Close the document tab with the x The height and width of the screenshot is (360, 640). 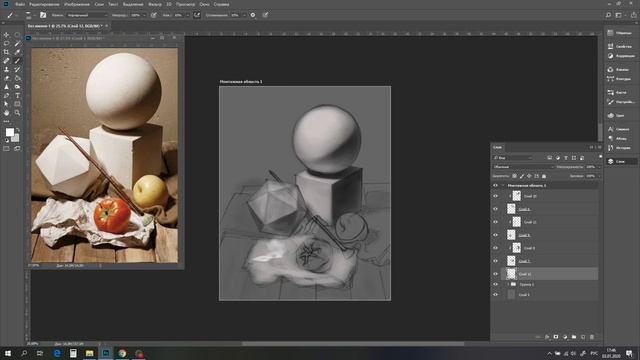point(107,26)
